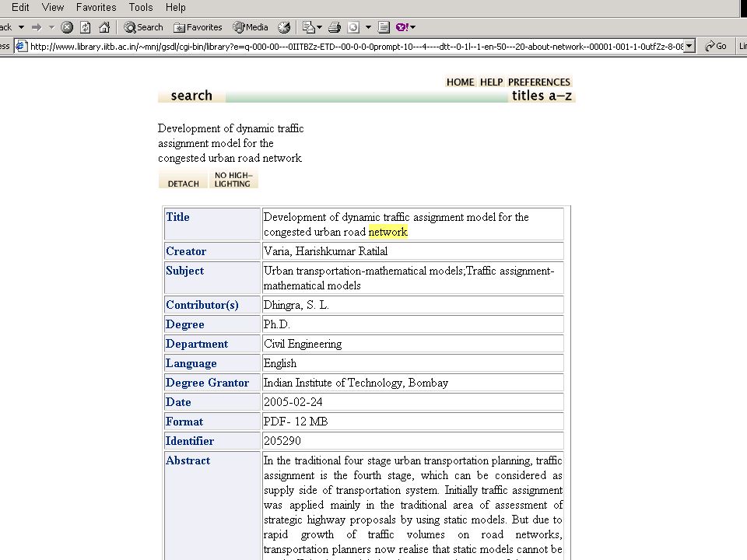Click the Forward arrow icon
The image size is (747, 560).
tap(37, 27)
